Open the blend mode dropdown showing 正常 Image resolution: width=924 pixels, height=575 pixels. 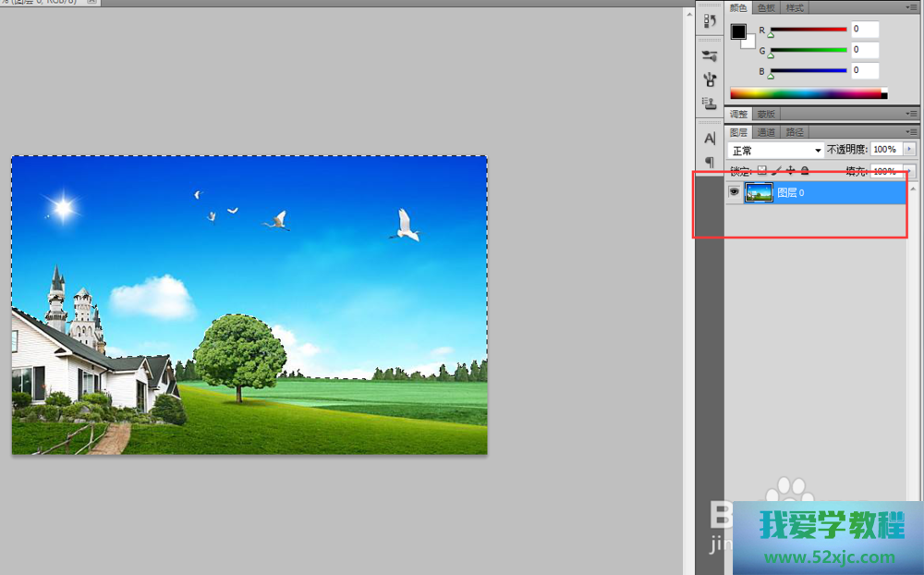775,150
